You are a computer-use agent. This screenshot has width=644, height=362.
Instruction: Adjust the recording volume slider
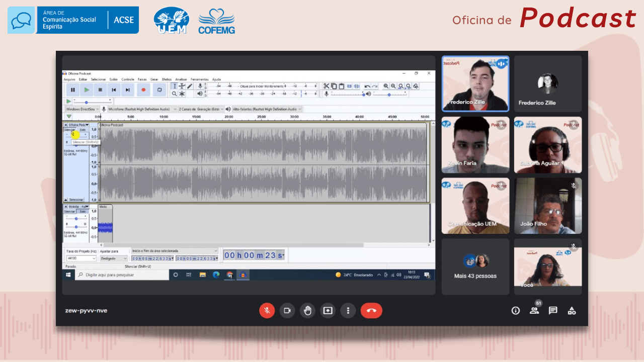tap(348, 94)
